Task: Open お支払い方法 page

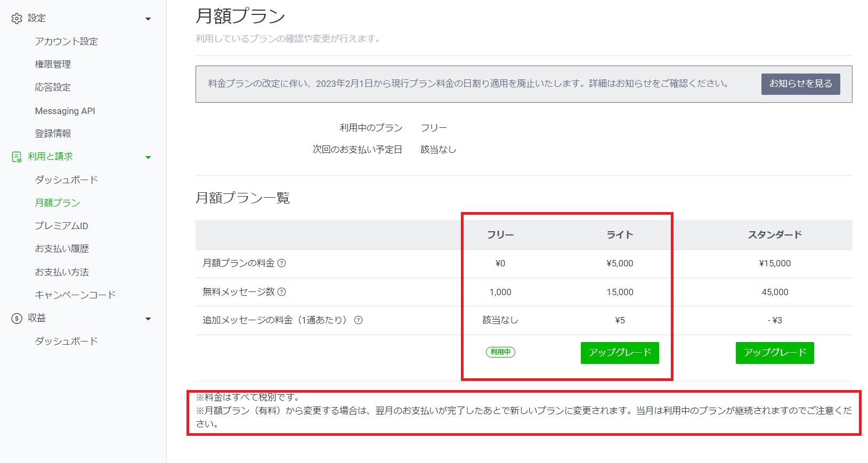Action: pos(62,272)
